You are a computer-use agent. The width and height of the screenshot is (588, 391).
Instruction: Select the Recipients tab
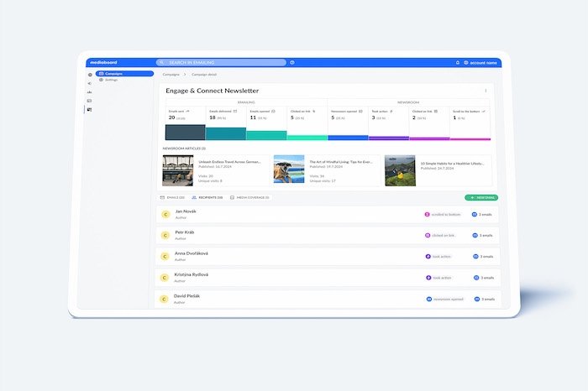point(207,197)
